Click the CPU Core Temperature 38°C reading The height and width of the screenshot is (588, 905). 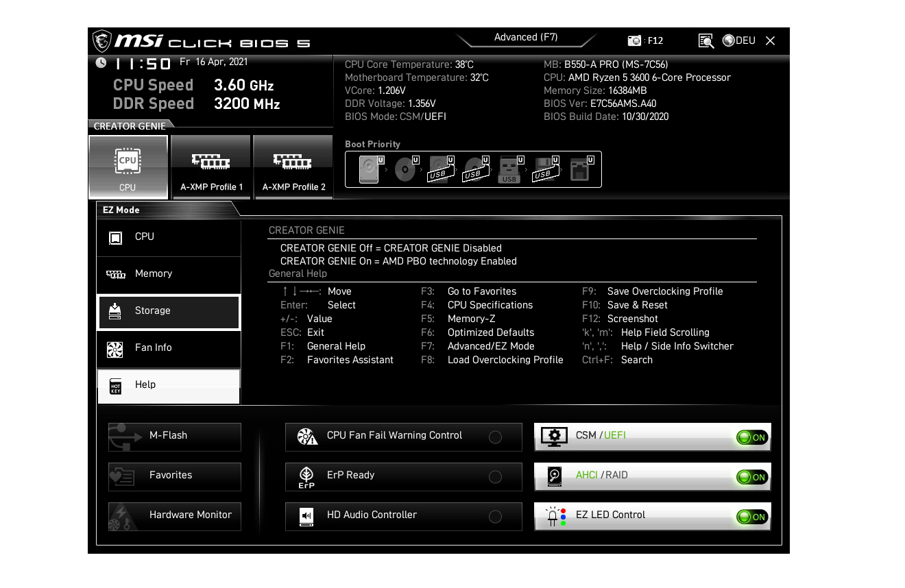point(409,64)
